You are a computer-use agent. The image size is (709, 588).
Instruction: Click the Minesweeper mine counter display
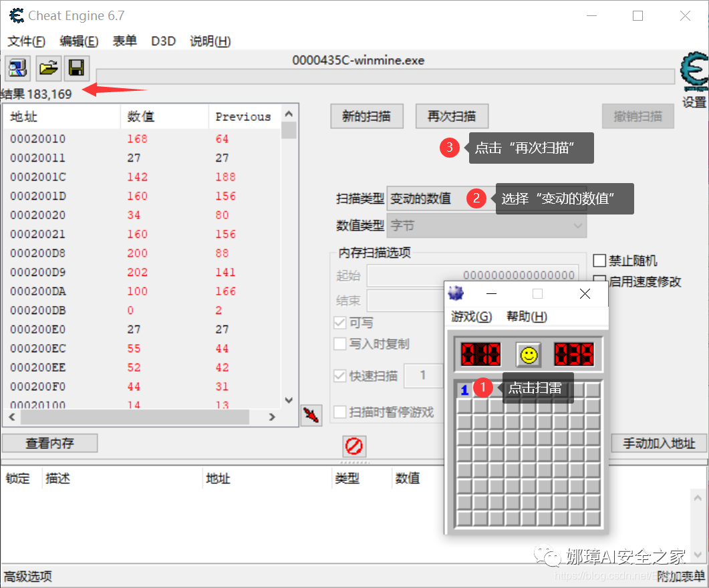coord(480,354)
